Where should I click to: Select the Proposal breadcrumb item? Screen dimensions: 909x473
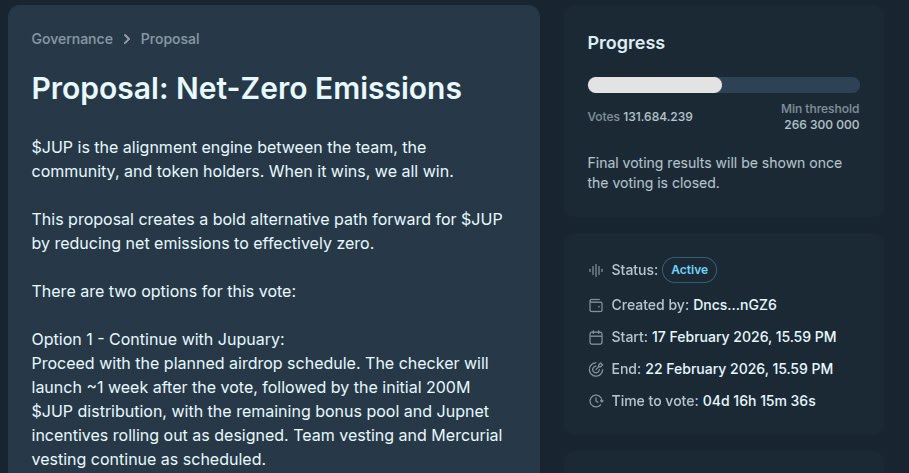[x=170, y=39]
